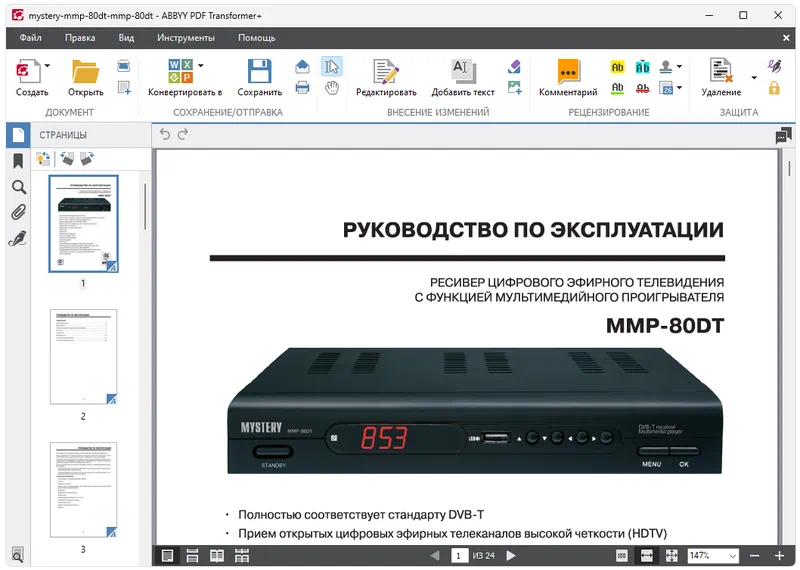Image resolution: width=800 pixels, height=570 pixels.
Task: Open a file with the Открыть folder icon
Action: point(86,72)
